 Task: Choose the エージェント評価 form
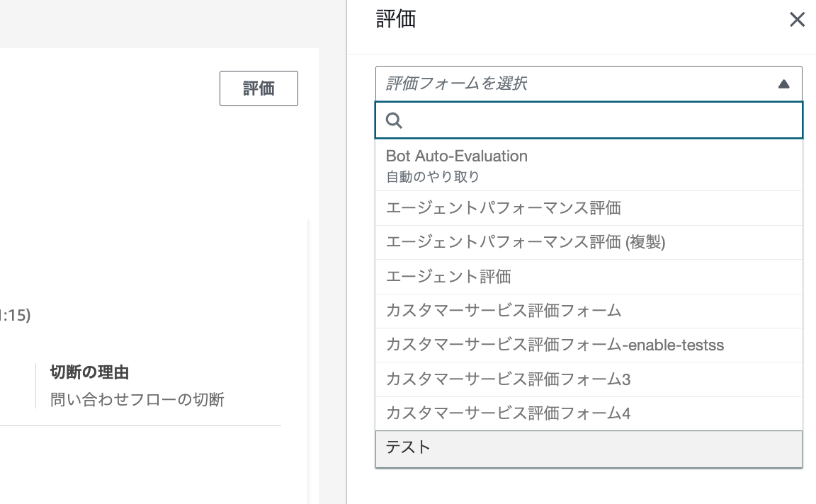447,276
